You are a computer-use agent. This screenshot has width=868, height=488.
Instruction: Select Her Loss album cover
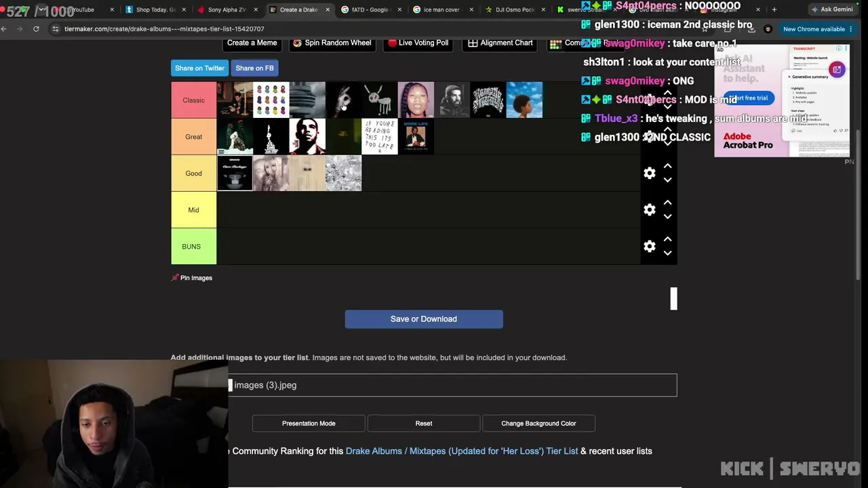point(416,100)
